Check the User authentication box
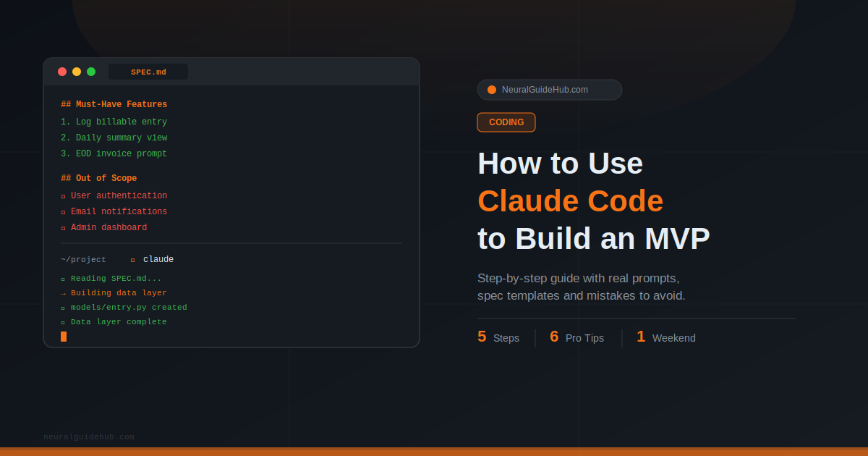 pos(63,196)
